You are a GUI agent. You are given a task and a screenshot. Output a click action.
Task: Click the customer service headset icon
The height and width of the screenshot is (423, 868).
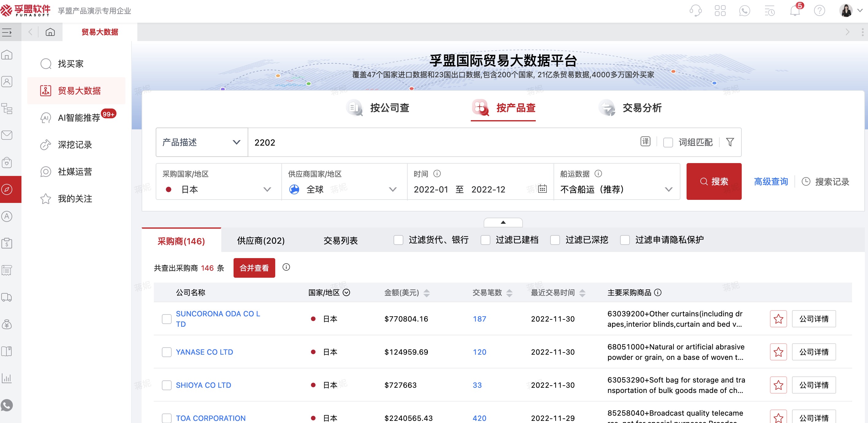pyautogui.click(x=695, y=10)
